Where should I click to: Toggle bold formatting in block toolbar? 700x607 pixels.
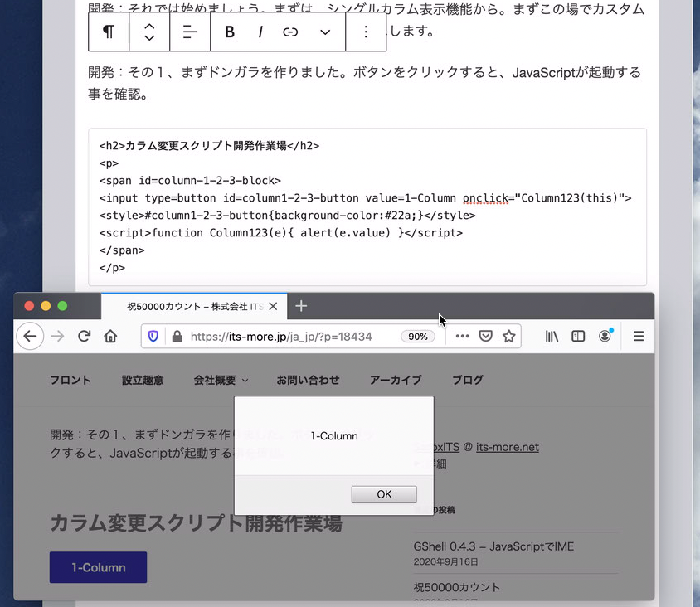[230, 32]
